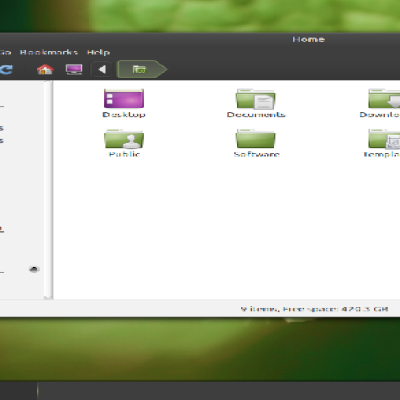
Task: Open Computer via the monitor icon
Action: coord(74,69)
